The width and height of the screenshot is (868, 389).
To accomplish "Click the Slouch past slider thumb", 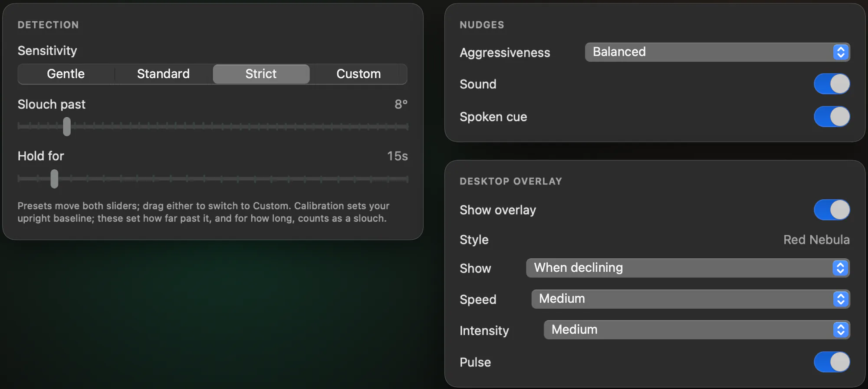I will pos(67,126).
